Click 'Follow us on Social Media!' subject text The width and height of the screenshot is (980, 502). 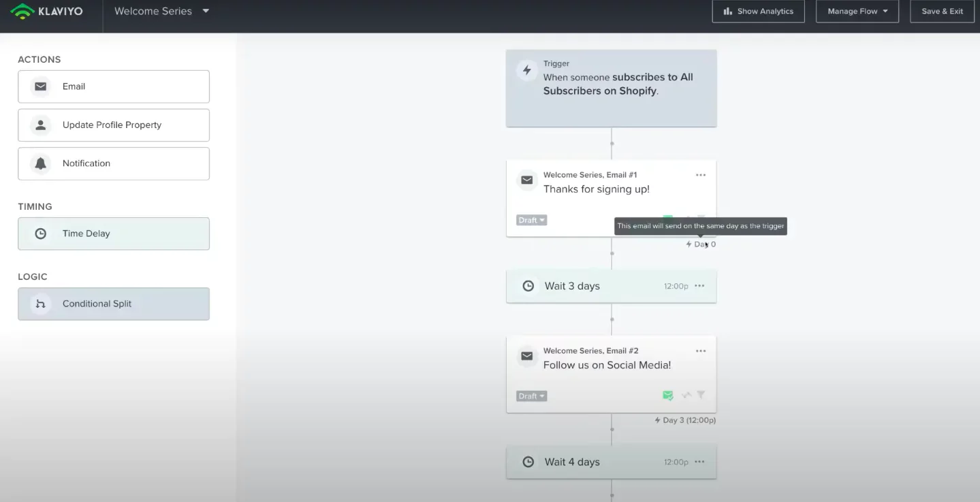[607, 365]
